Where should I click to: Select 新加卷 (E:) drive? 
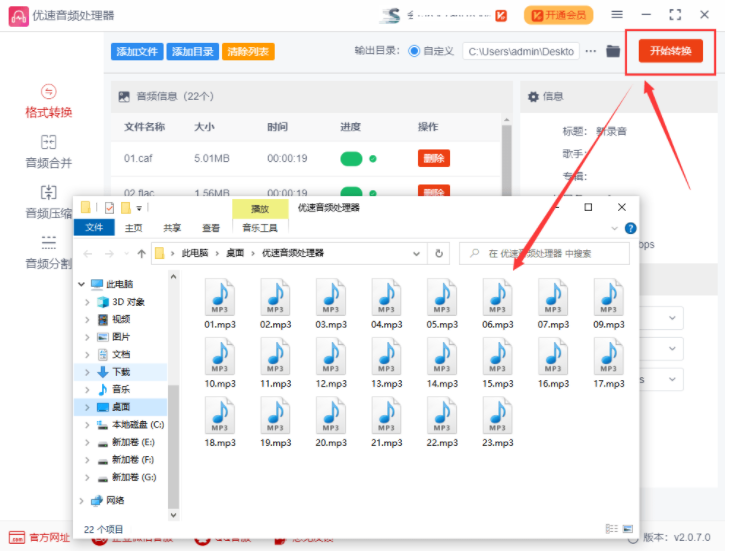133,442
